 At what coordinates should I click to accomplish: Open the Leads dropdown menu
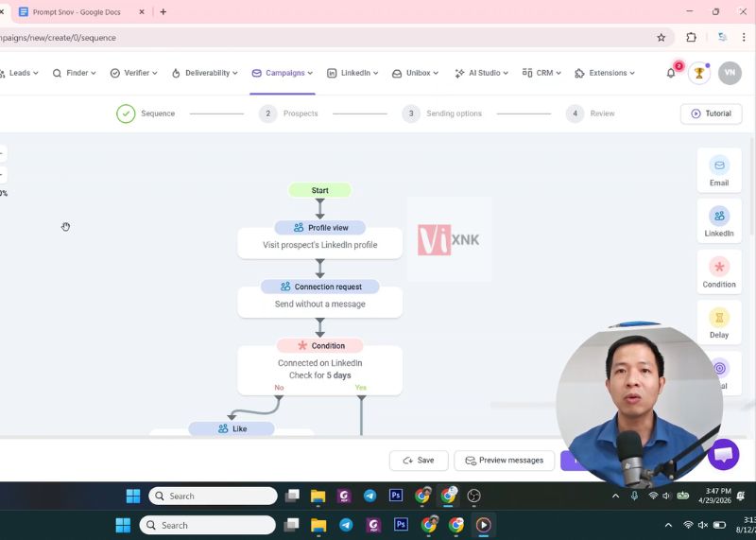tap(19, 73)
